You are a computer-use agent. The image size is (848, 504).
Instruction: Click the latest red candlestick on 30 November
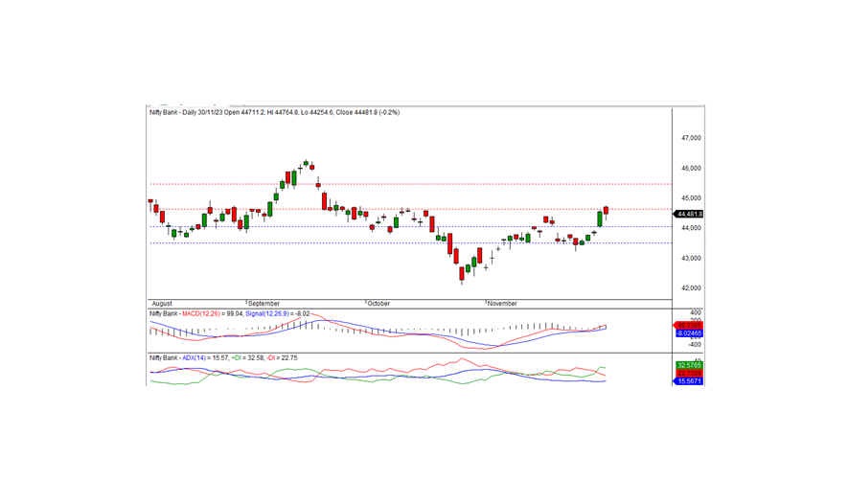click(x=606, y=212)
